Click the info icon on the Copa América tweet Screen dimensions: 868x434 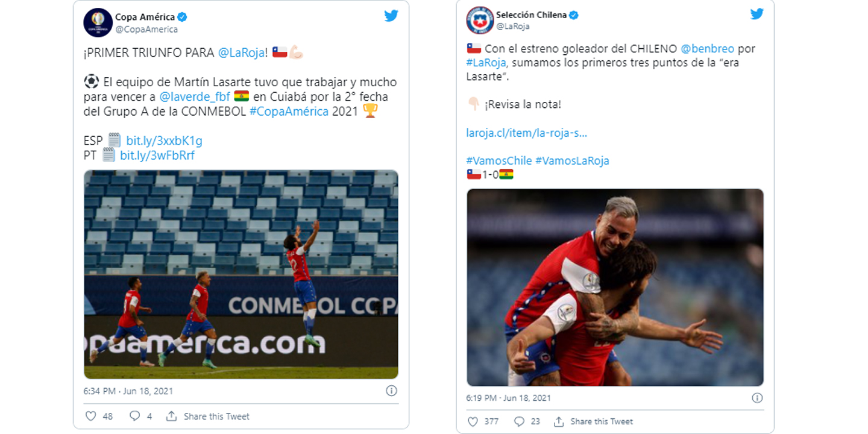coord(391,391)
